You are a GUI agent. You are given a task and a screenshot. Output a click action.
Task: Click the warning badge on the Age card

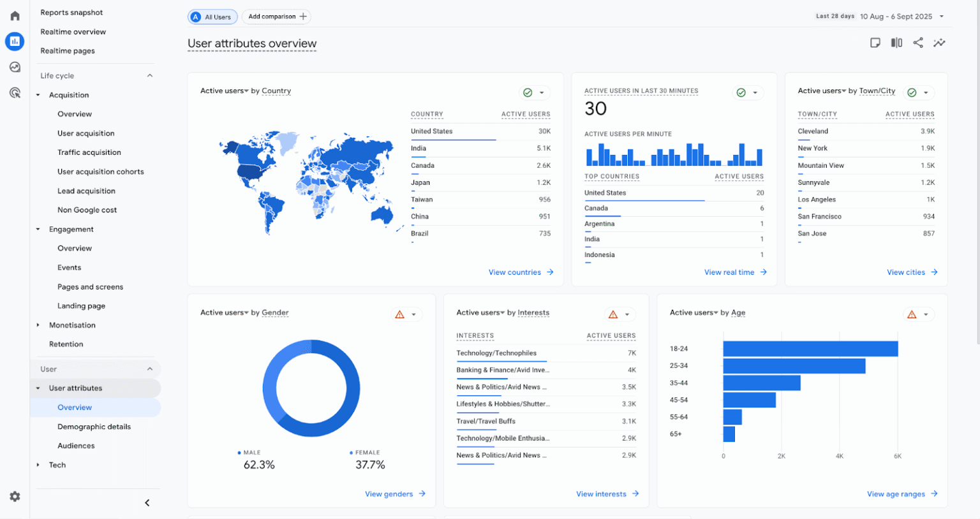(911, 314)
